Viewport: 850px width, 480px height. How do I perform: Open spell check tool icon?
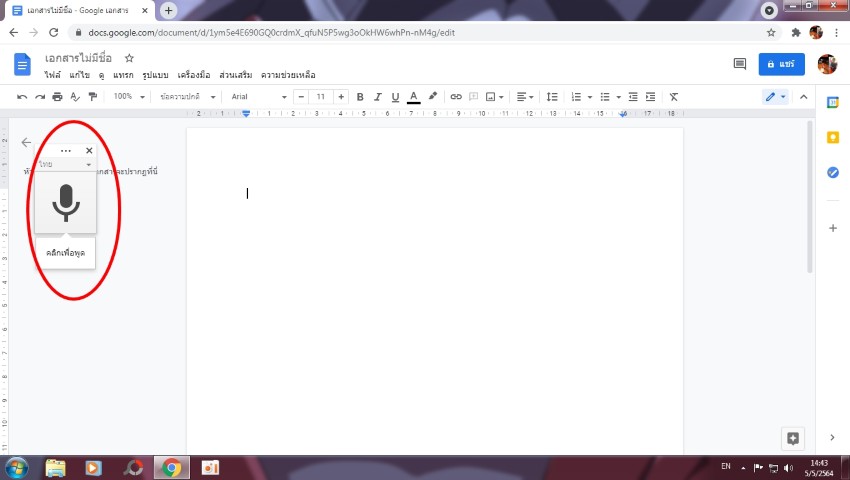pyautogui.click(x=75, y=97)
